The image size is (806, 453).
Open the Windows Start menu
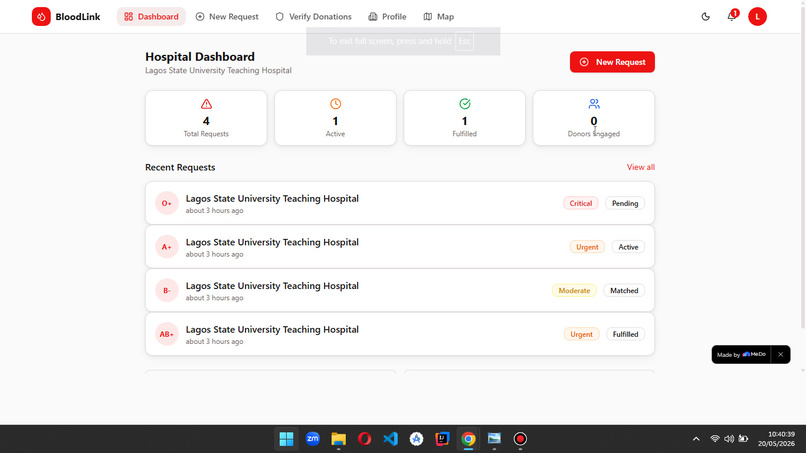click(286, 439)
